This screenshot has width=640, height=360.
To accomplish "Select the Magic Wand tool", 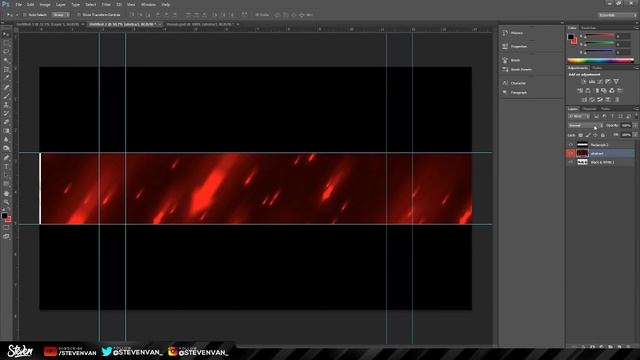I will pyautogui.click(x=6, y=60).
